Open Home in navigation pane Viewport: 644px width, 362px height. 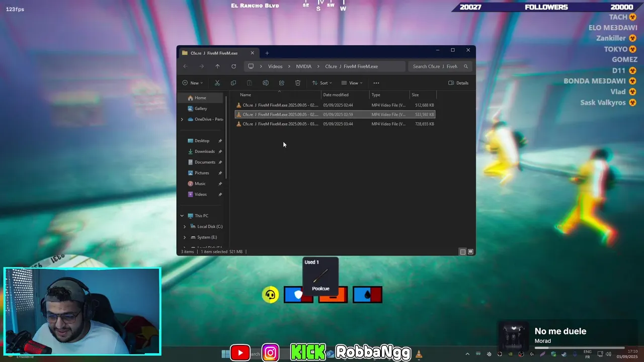click(200, 98)
